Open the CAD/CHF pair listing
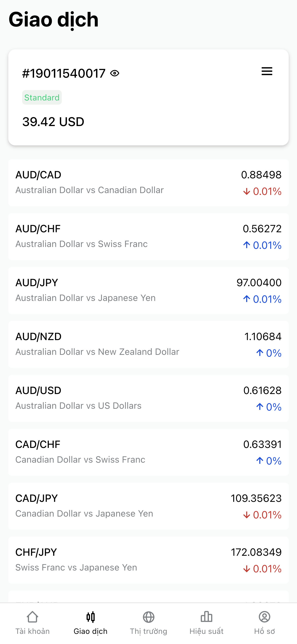 (x=148, y=453)
